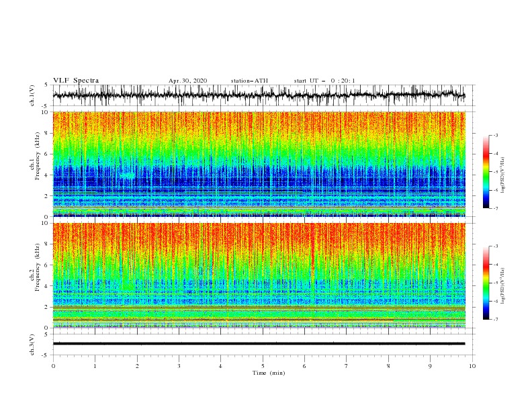This screenshot has height=411, width=532.
Task: Click the "ch.1(V)" waveform axis label
Action: point(32,95)
